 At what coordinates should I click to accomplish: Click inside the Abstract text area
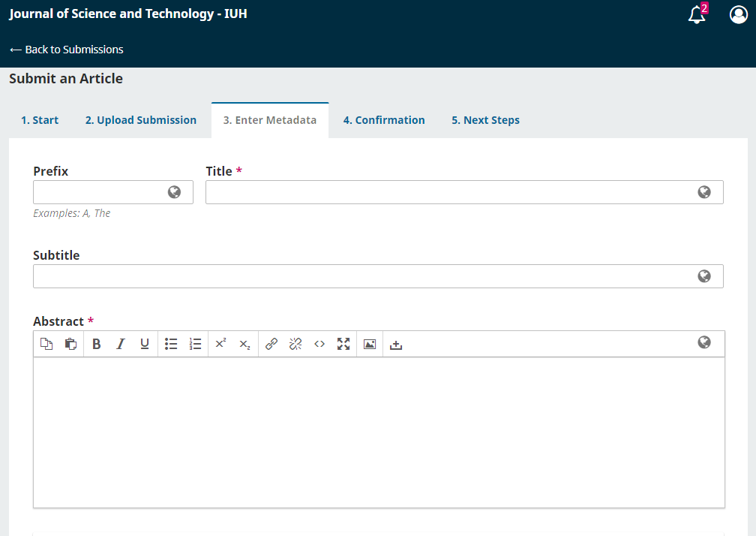click(x=379, y=432)
